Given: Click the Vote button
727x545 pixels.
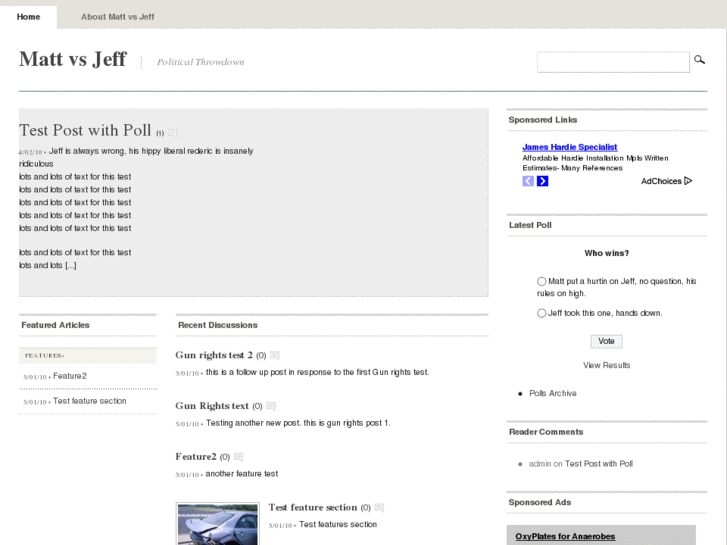Looking at the screenshot, I should [x=606, y=341].
